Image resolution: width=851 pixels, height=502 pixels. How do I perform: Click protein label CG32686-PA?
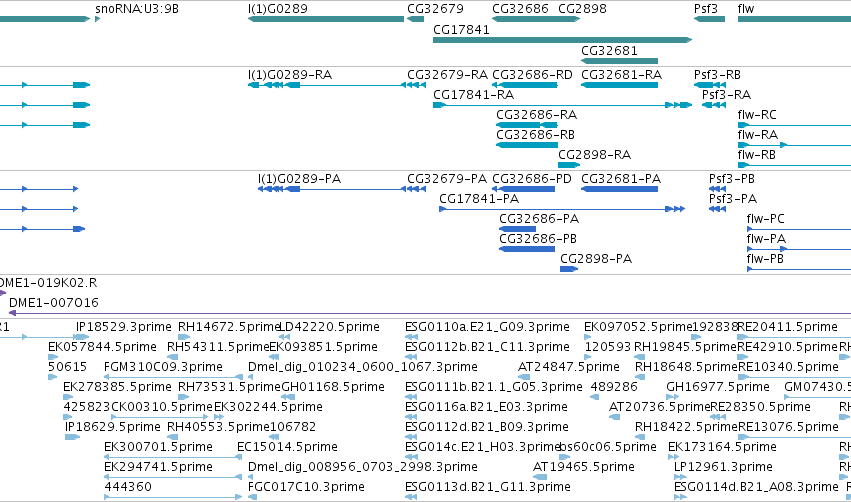pos(539,219)
